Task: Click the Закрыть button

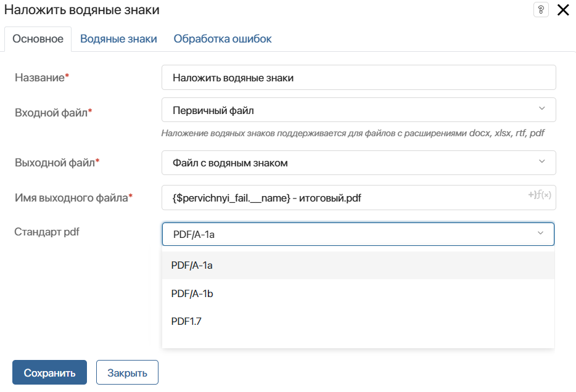Action: (x=127, y=372)
